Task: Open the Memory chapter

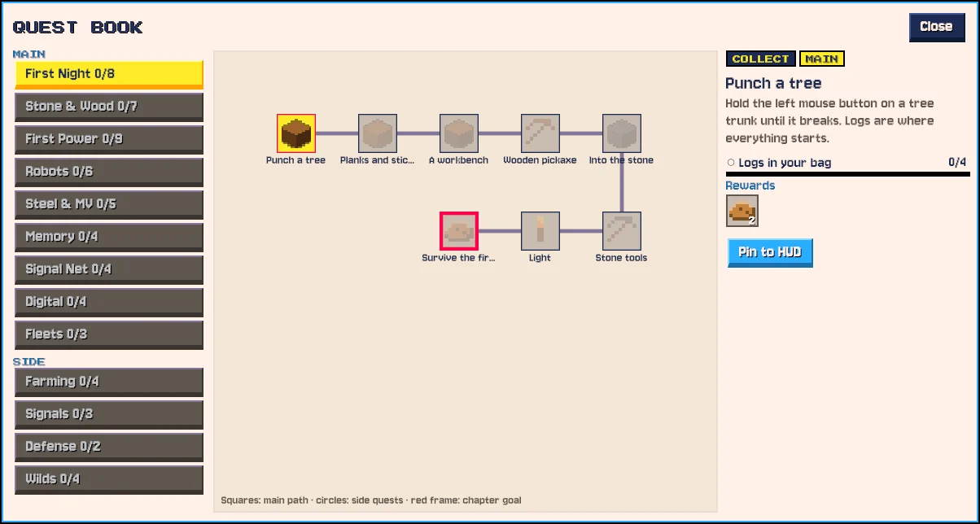Action: tap(109, 237)
